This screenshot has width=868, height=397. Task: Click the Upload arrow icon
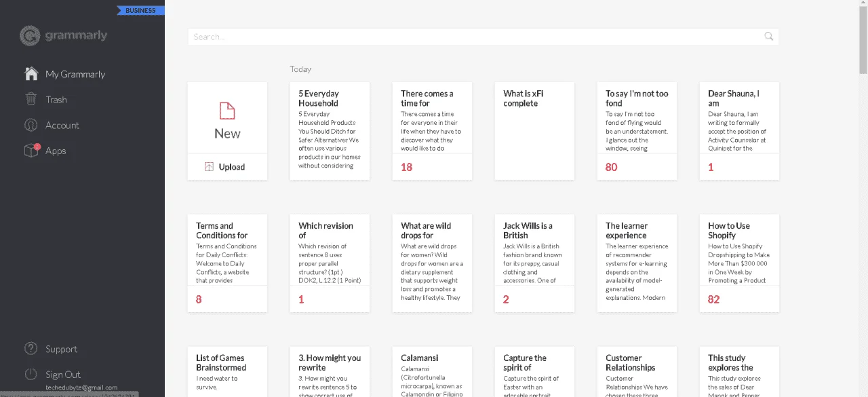point(209,167)
